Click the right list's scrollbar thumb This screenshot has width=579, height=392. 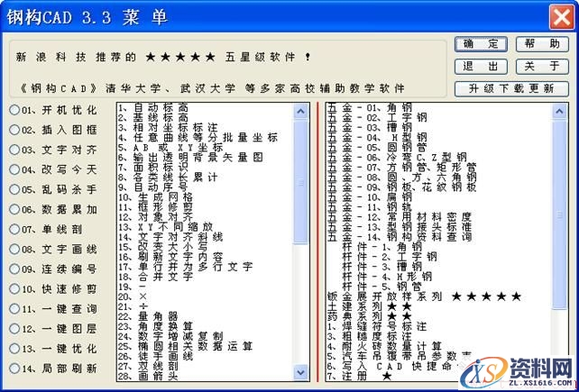[559, 214]
